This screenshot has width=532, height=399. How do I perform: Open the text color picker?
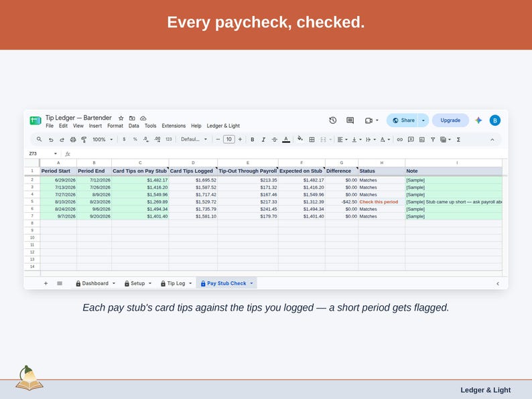click(286, 140)
